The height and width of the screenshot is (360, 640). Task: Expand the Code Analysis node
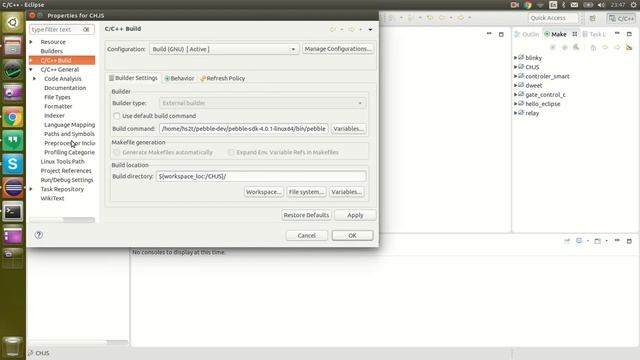click(x=35, y=79)
